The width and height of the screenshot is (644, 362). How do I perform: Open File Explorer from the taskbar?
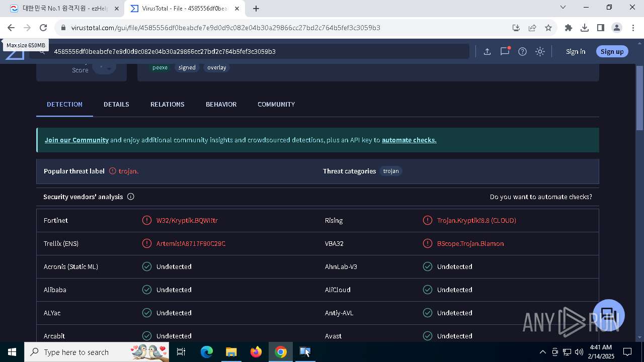[231, 352]
